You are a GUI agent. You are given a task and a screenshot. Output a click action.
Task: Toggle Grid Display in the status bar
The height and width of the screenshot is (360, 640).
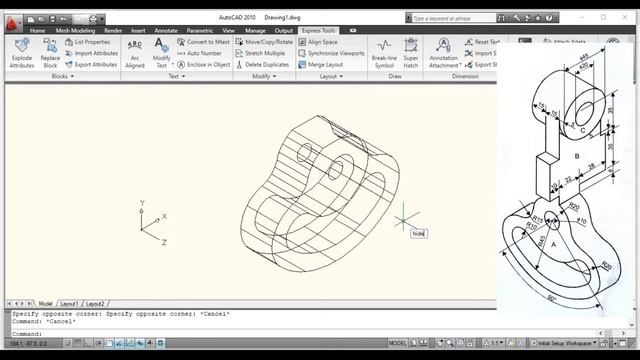coord(78,343)
